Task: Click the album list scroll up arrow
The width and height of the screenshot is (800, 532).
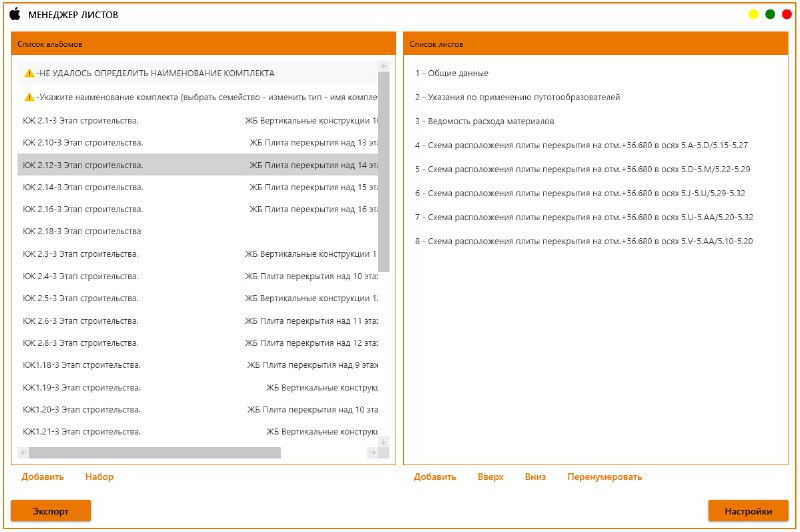Action: pyautogui.click(x=384, y=67)
